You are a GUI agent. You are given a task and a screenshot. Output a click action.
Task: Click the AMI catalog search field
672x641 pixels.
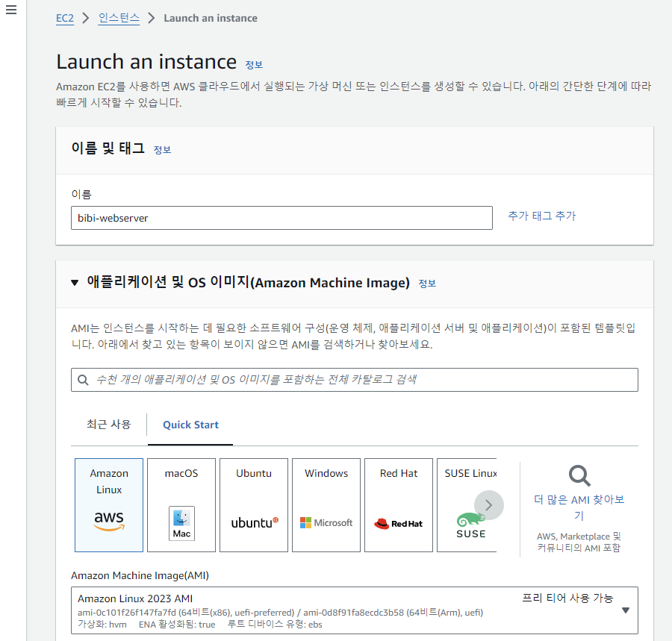pos(355,380)
